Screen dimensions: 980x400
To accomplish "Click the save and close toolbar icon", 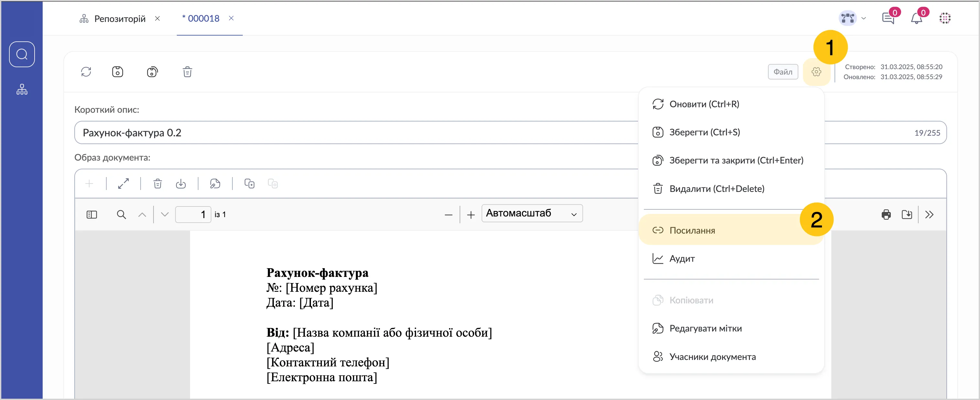I will point(152,72).
